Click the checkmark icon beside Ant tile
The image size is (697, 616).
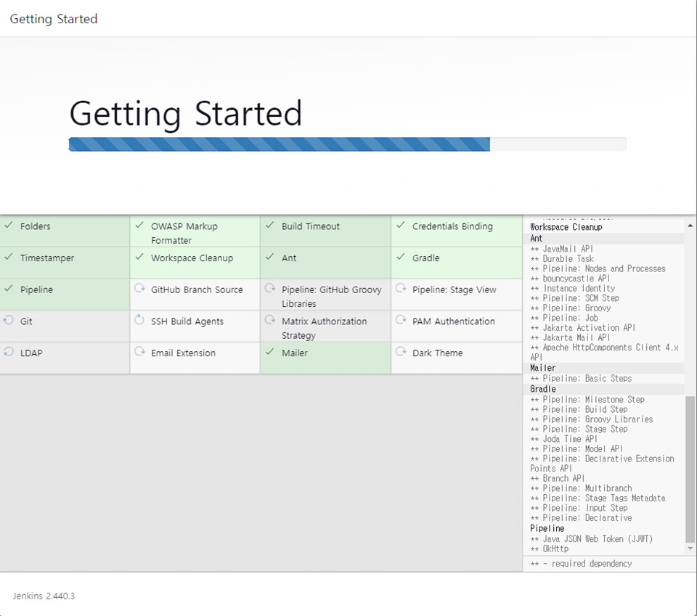pos(270,257)
